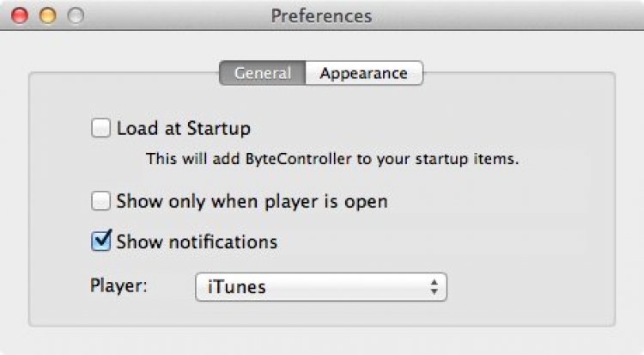
Task: Click the 'Preferences' window title text
Action: (x=321, y=16)
